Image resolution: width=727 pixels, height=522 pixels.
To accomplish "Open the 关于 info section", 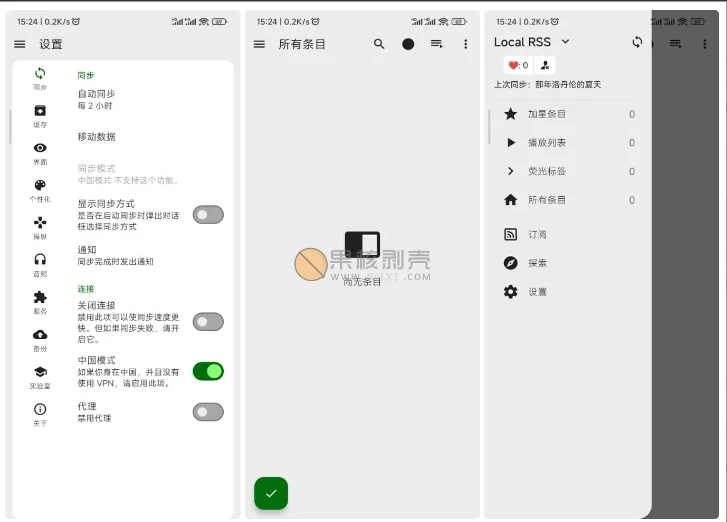I will click(x=40, y=414).
